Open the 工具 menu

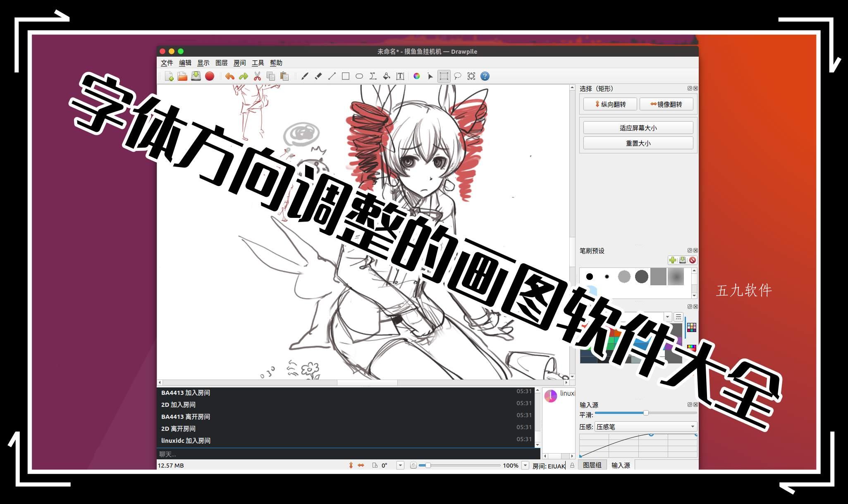point(258,63)
